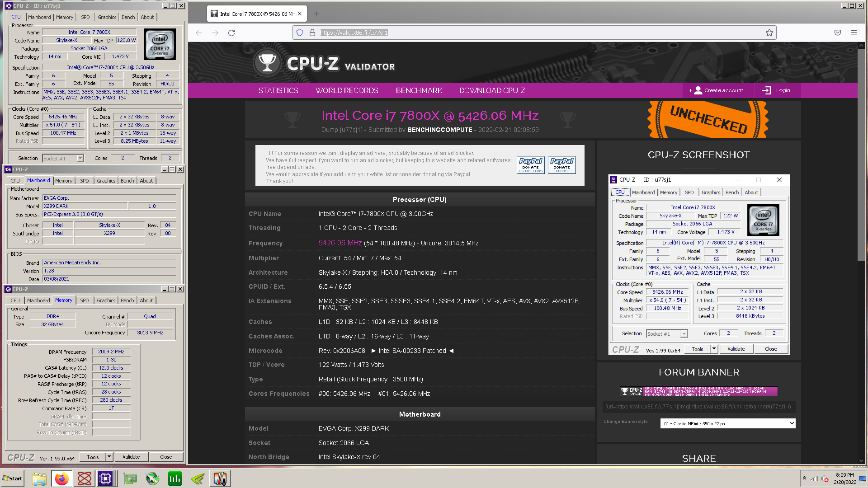Click the CPU-Z Validator trophy logo
The width and height of the screenshot is (868, 488).
(268, 63)
